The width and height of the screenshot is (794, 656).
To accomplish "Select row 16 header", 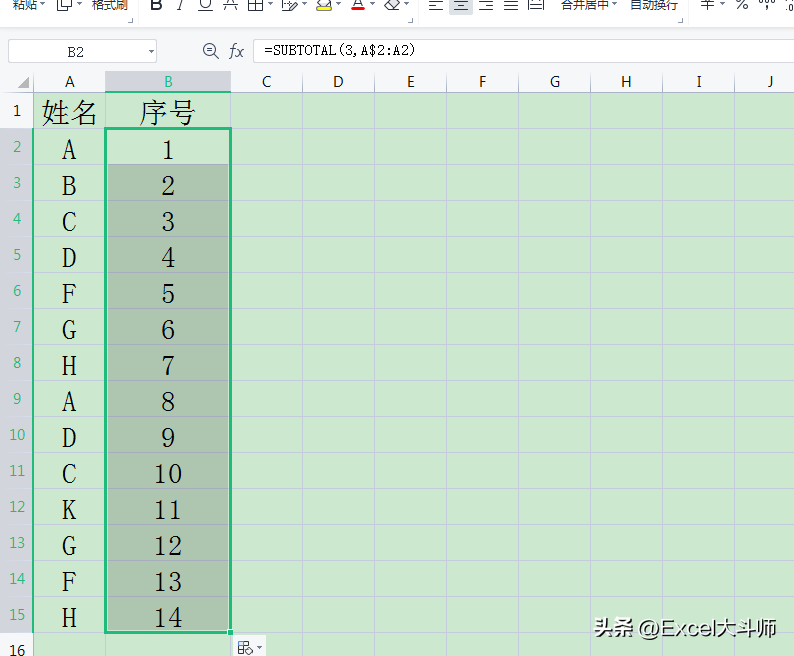I will click(x=17, y=646).
